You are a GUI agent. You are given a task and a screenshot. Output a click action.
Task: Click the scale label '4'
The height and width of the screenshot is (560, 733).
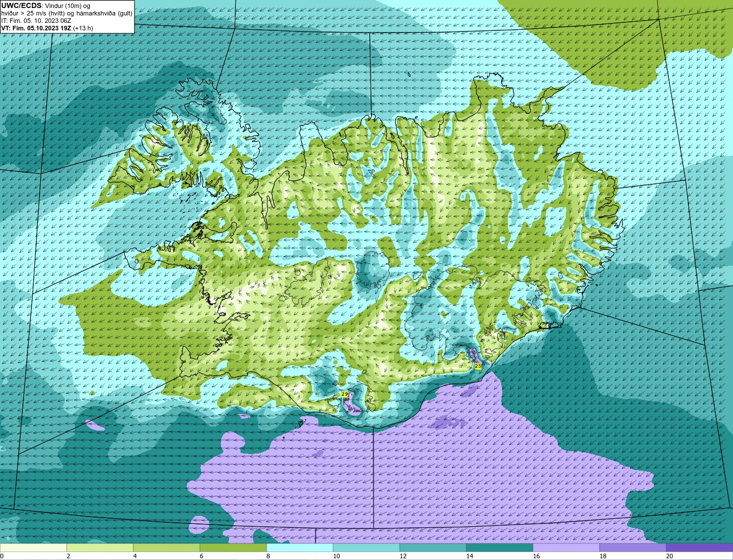pyautogui.click(x=135, y=556)
